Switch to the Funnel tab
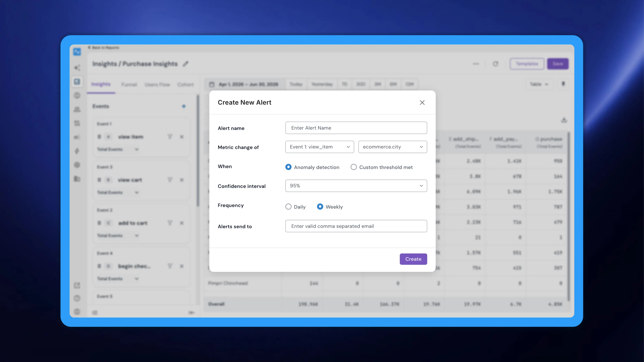Screen dimensions: 644x362 (129, 84)
